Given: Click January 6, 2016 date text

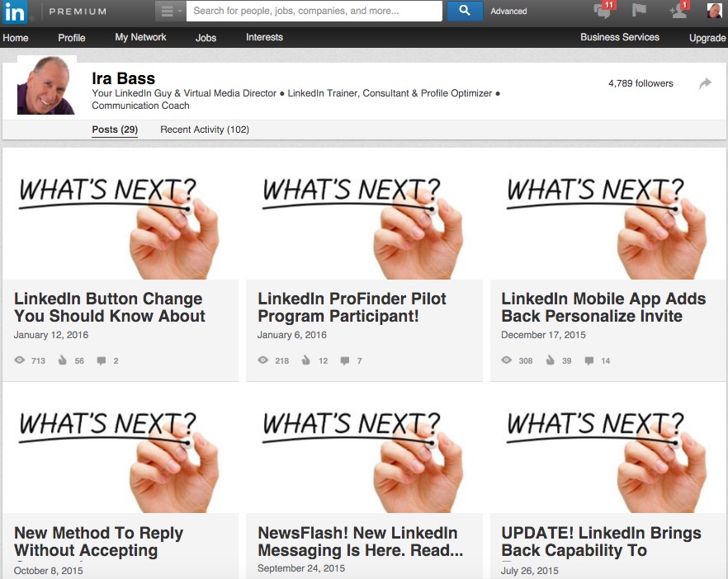Looking at the screenshot, I should click(x=292, y=335).
